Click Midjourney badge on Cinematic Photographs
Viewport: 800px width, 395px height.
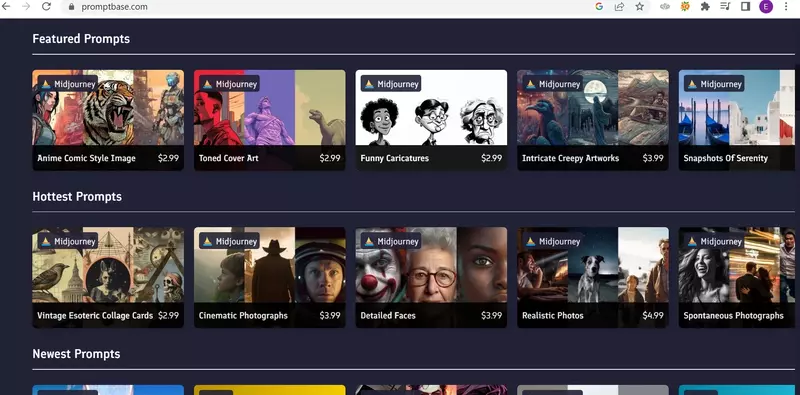[230, 241]
